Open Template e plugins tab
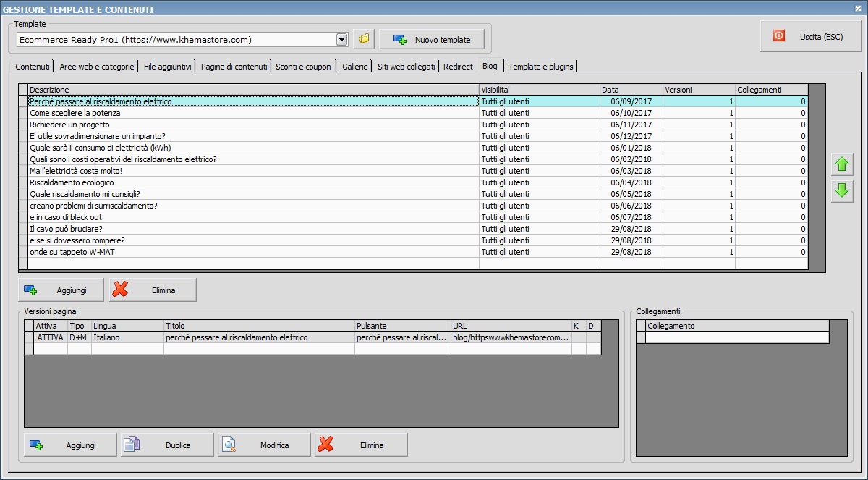This screenshot has height=480, width=868. [540, 66]
